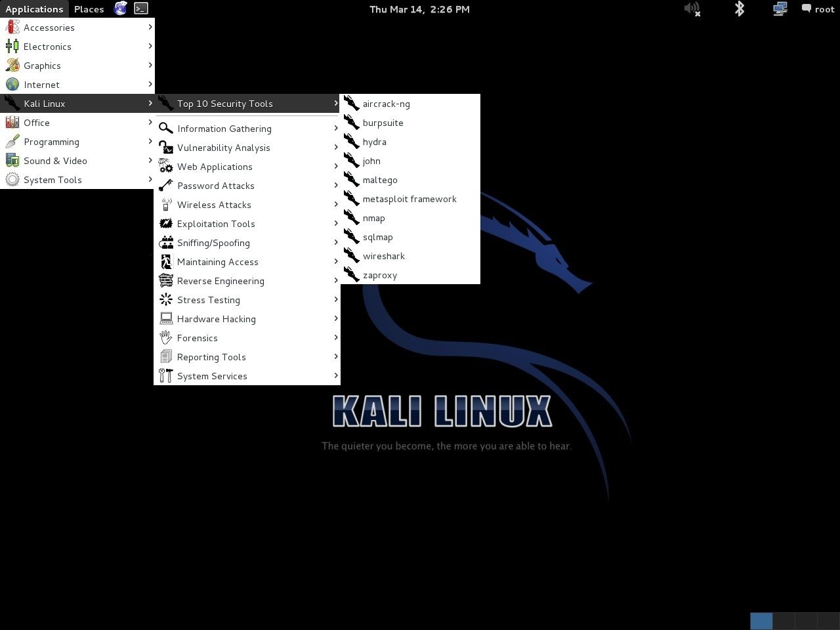Image resolution: width=840 pixels, height=630 pixels.
Task: Click the Internet globe icon
Action: (12, 85)
